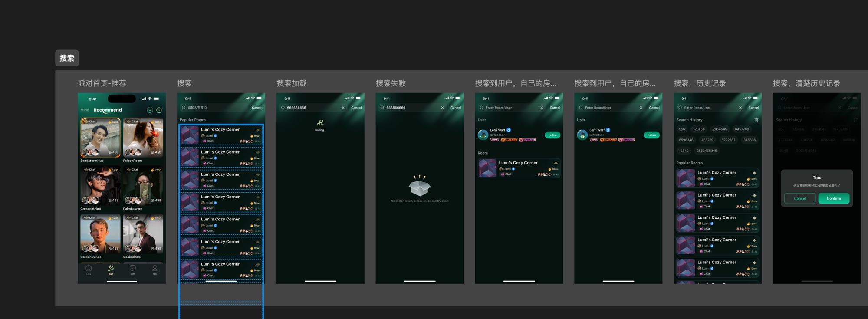Open Lumi's Cozy Corner card under the Room heading

click(x=519, y=168)
